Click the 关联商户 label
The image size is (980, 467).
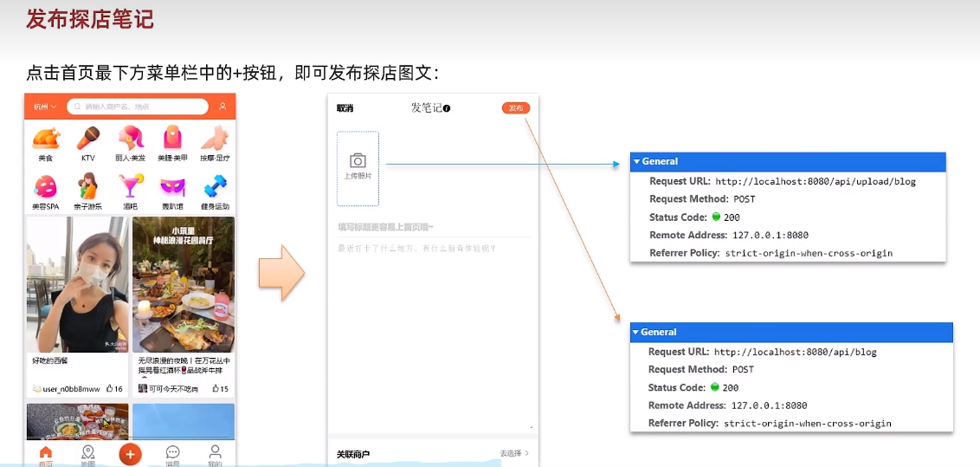pyautogui.click(x=353, y=454)
